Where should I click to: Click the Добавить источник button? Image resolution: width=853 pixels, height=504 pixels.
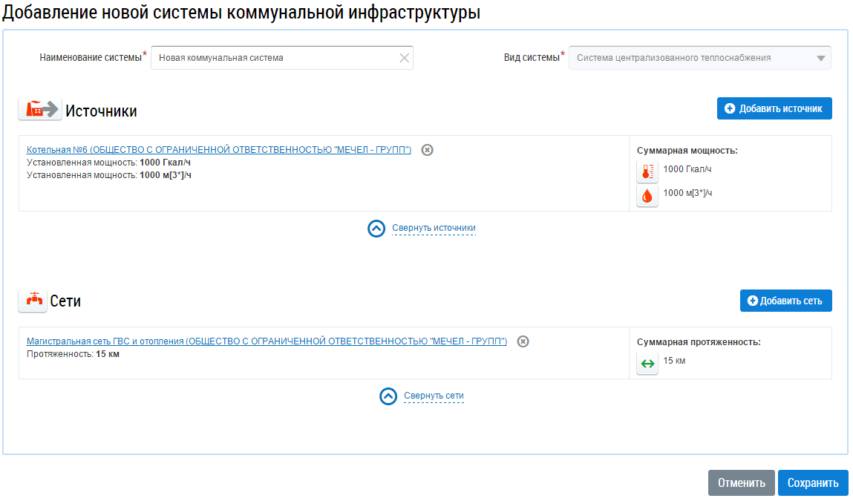coord(774,108)
